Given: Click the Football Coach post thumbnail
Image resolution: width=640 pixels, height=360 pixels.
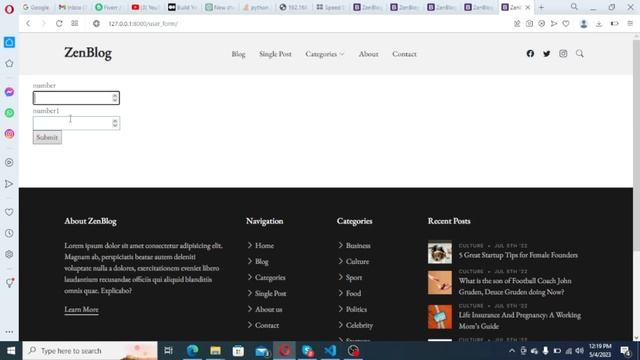Looking at the screenshot, I should (440, 282).
